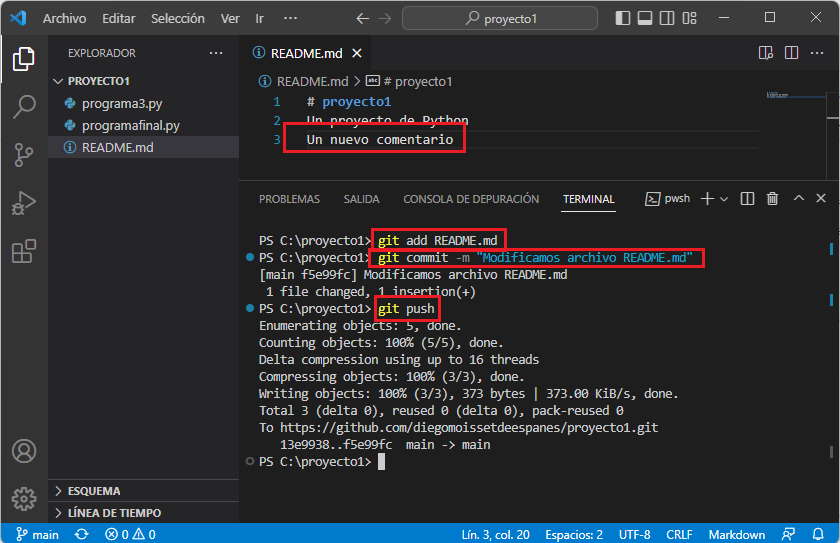Viewport: 840px width, 543px height.
Task: Maximize the panel with up chevron
Action: [x=799, y=198]
